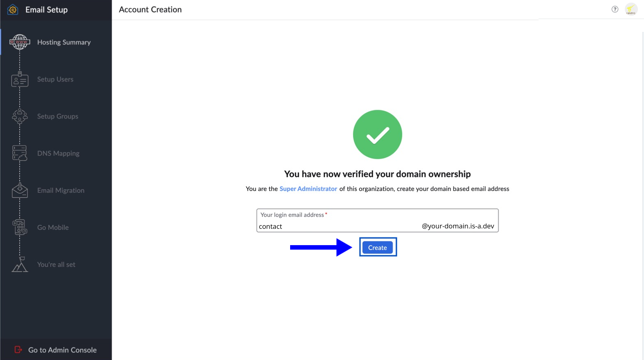644x360 pixels.
Task: Click the Setup Users ID card icon
Action: pyautogui.click(x=20, y=80)
